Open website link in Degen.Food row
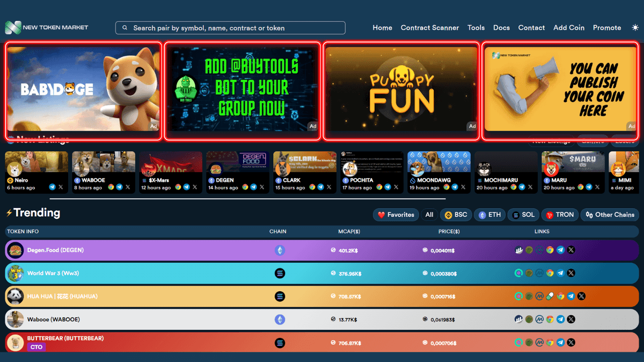The image size is (644, 362). (x=550, y=250)
